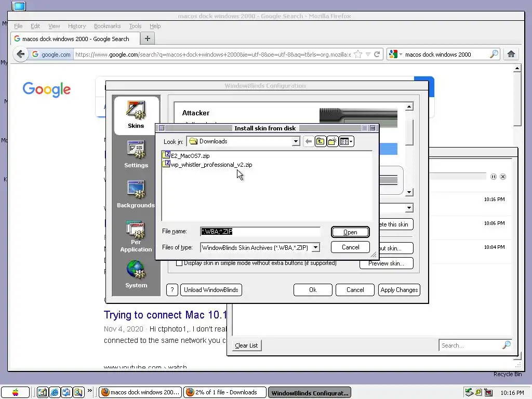
Task: Open the Backgrounds section in WindowBlinds sidebar
Action: tap(136, 194)
